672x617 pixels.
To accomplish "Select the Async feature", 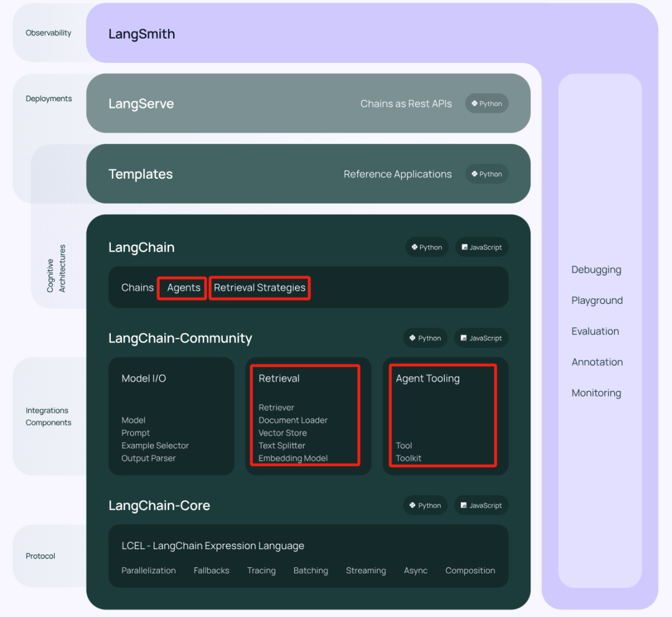I will pyautogui.click(x=416, y=571).
